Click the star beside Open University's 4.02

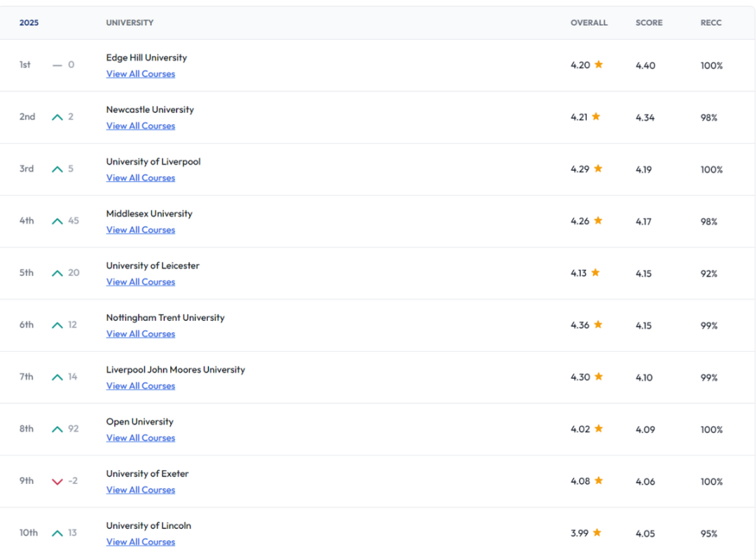[598, 429]
